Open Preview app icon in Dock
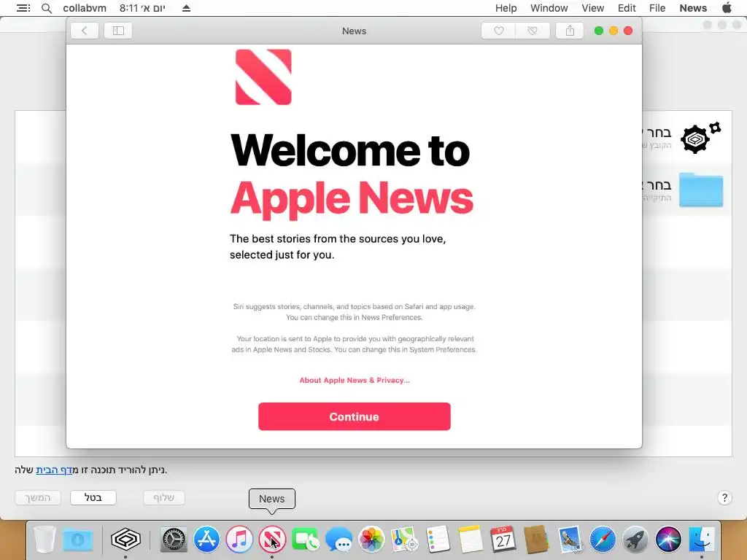Screen dimensions: 747x560 coord(569,539)
